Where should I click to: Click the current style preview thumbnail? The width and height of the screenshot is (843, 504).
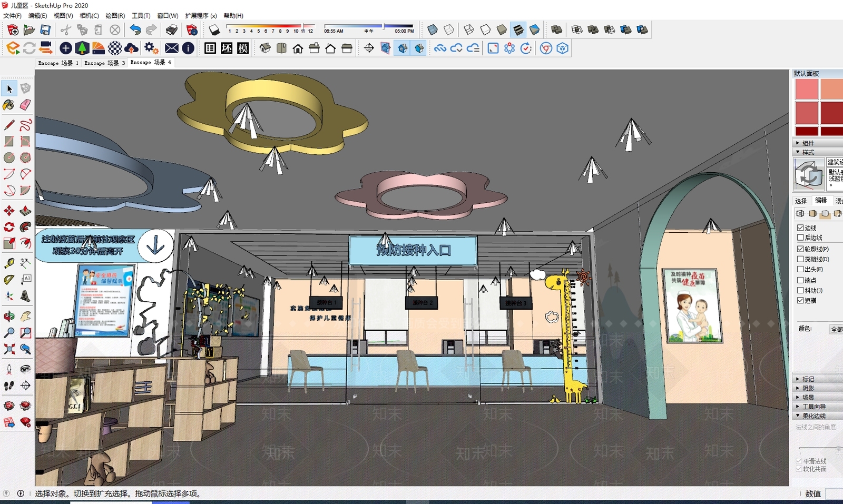tap(809, 174)
